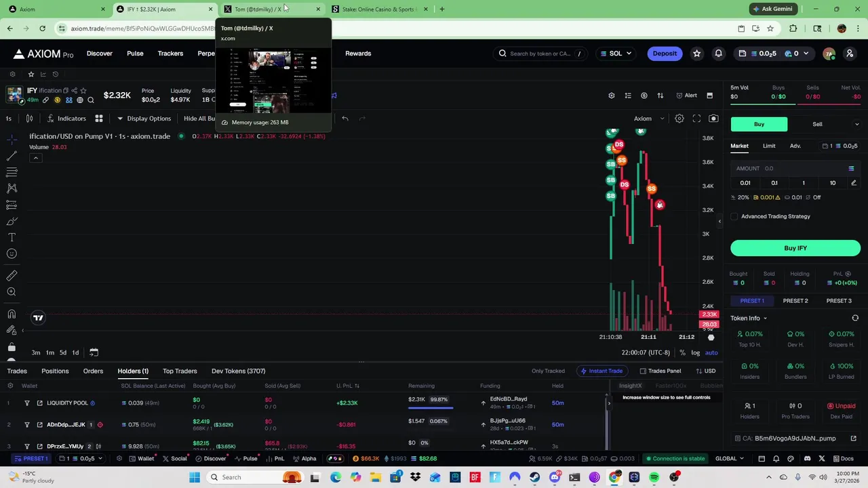Refresh the Token Info panel
This screenshot has width=868, height=488.
pyautogui.click(x=855, y=318)
